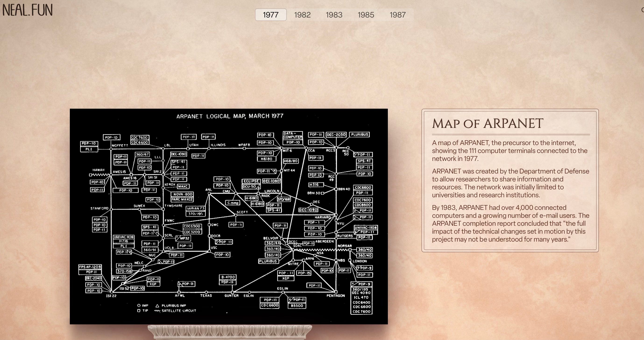
Task: Click the 'PARC MAXC2' box on map
Action: [x=182, y=199]
